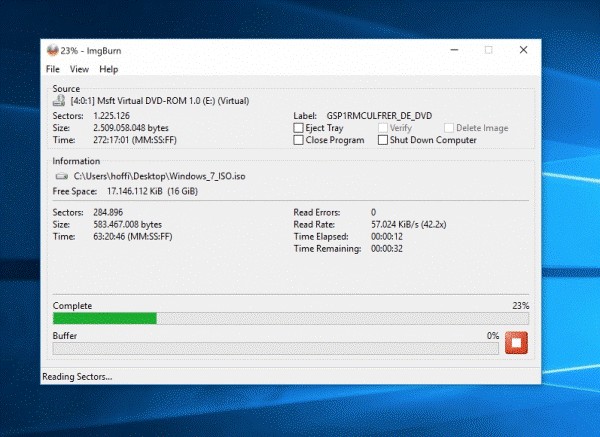600x437 pixels.
Task: Click the red stop button
Action: pos(516,342)
